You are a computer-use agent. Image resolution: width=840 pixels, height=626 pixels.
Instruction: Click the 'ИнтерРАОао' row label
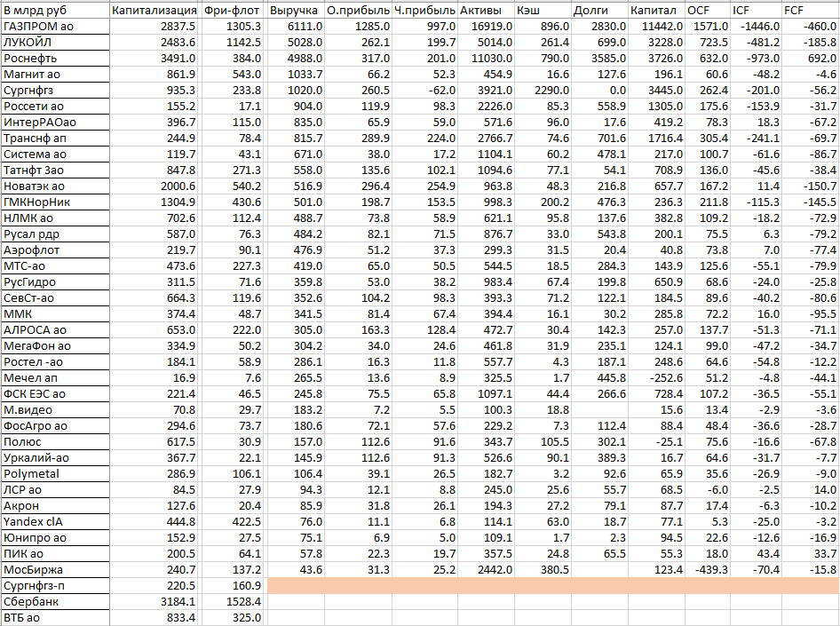(x=55, y=123)
